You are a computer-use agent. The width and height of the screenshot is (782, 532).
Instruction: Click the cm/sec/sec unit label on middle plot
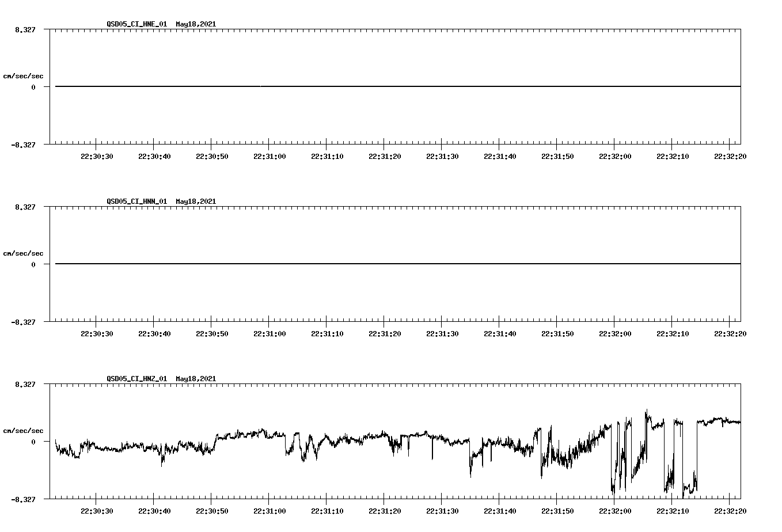pos(24,253)
